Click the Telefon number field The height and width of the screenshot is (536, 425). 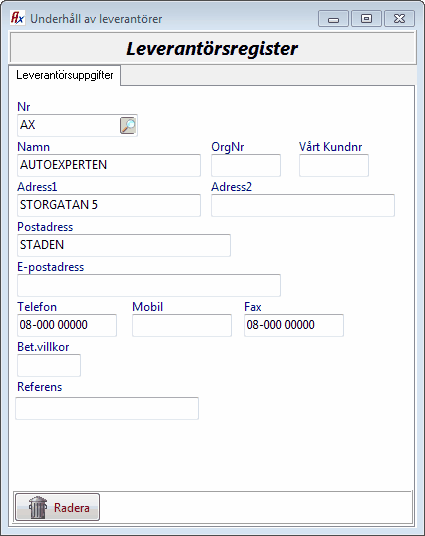click(x=67, y=325)
